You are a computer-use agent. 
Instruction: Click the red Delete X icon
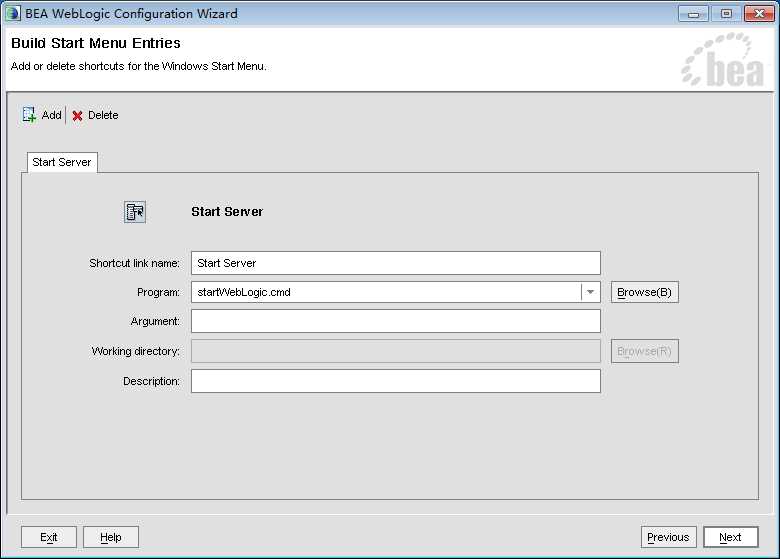[77, 116]
